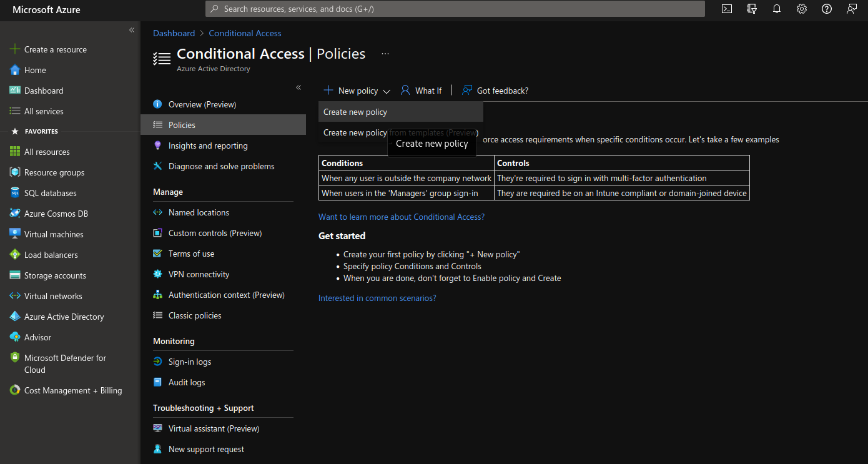Open 'Want to learn more about Conditional Access' link

coord(401,217)
